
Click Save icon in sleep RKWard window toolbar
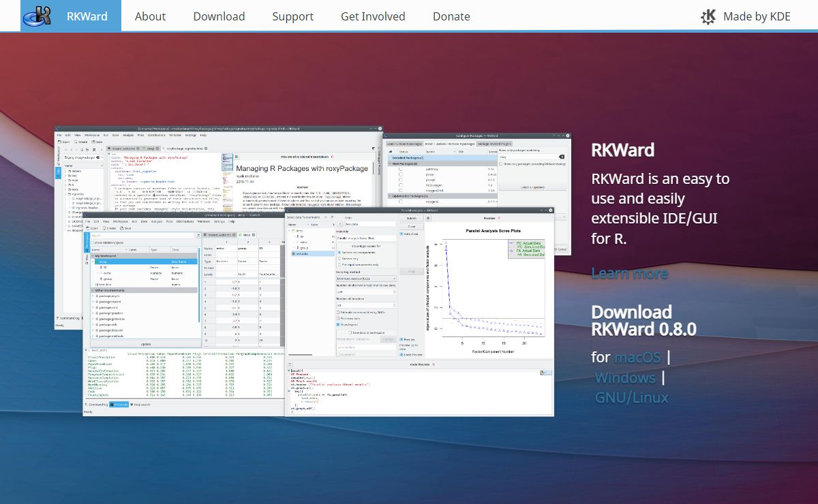tap(121, 228)
